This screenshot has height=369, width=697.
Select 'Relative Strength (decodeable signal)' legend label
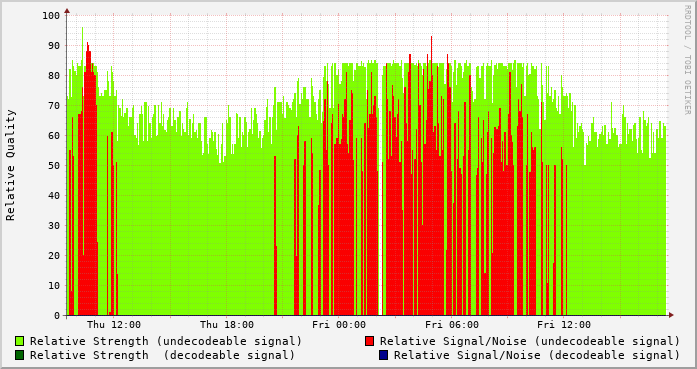tap(162, 355)
